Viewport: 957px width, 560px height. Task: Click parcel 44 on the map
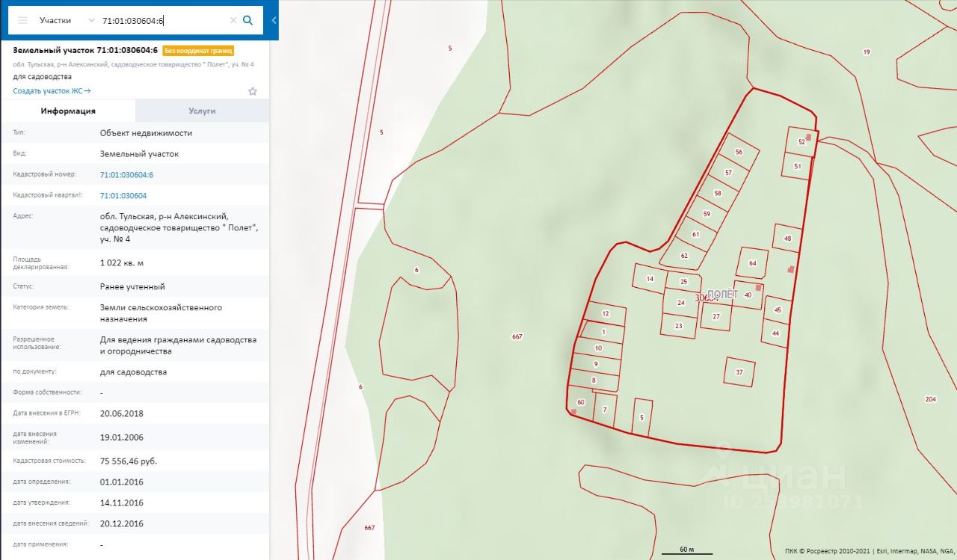[775, 333]
